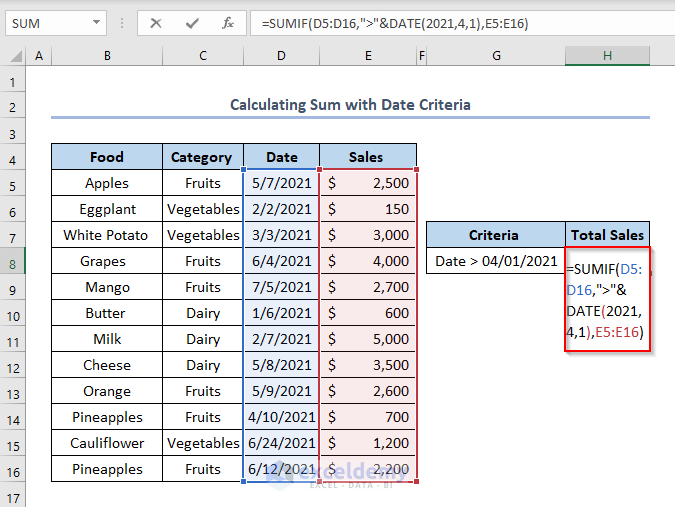Image resolution: width=675 pixels, height=507 pixels.
Task: Open the Name Box dropdown arrow
Action: point(95,22)
